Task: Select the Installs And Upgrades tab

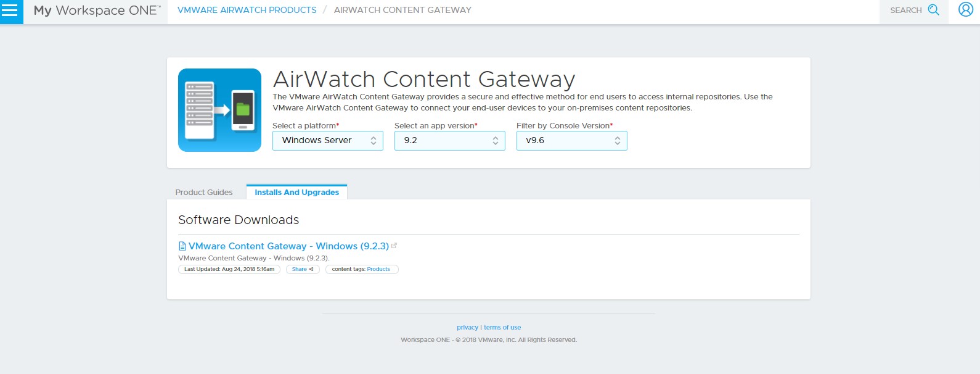Action: [296, 193]
